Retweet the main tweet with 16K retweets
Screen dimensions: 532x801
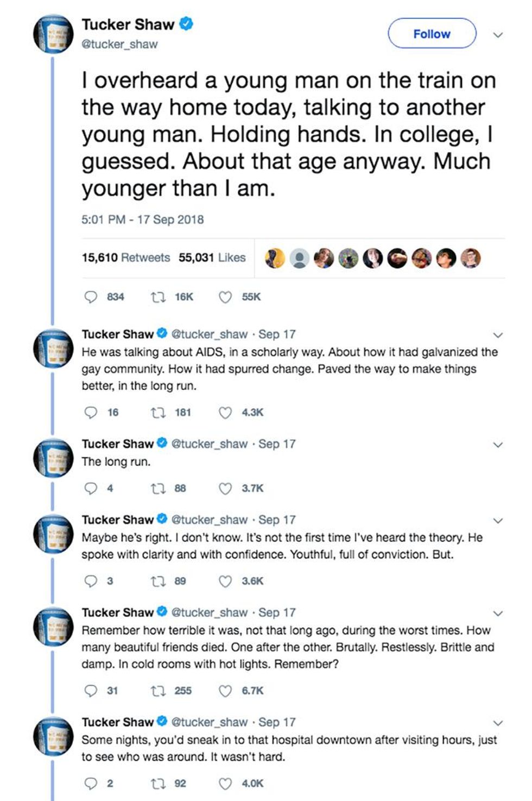pyautogui.click(x=158, y=297)
